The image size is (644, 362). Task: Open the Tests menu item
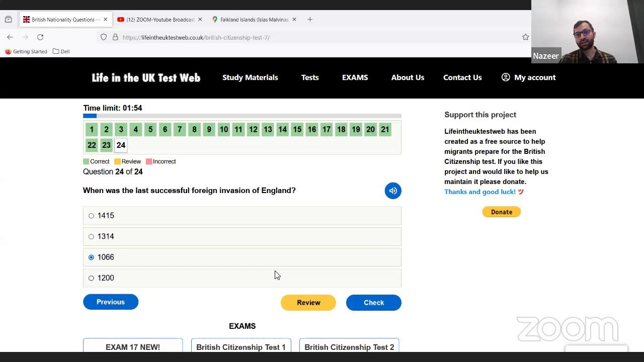[310, 77]
